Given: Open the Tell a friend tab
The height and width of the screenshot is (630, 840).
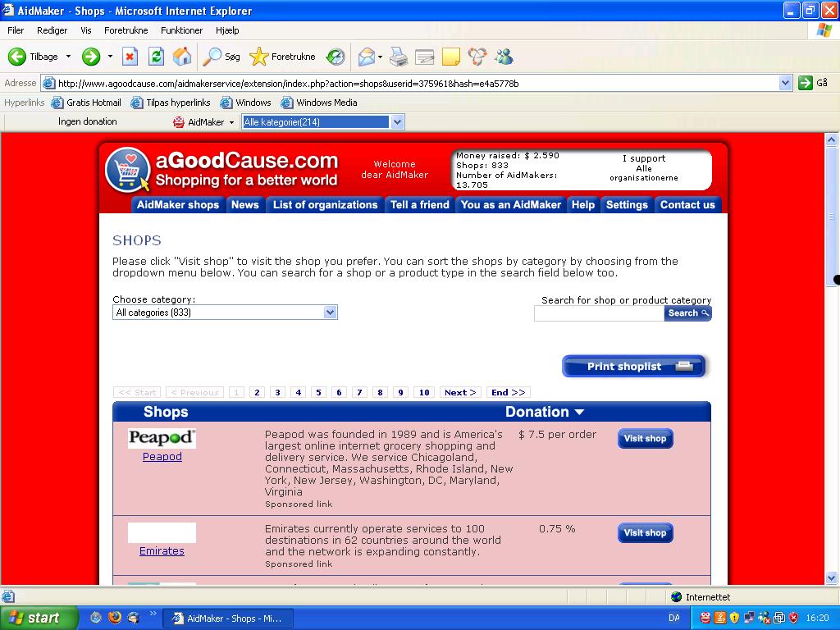Looking at the screenshot, I should [x=419, y=204].
